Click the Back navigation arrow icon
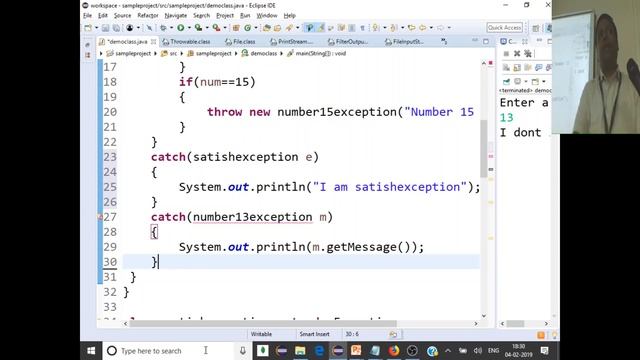The height and width of the screenshot is (360, 640). 422,28
